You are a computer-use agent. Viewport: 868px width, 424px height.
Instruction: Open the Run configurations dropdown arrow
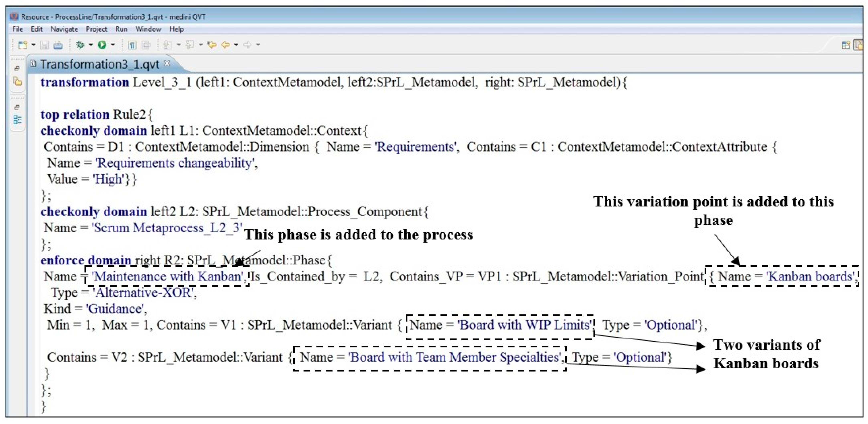113,45
